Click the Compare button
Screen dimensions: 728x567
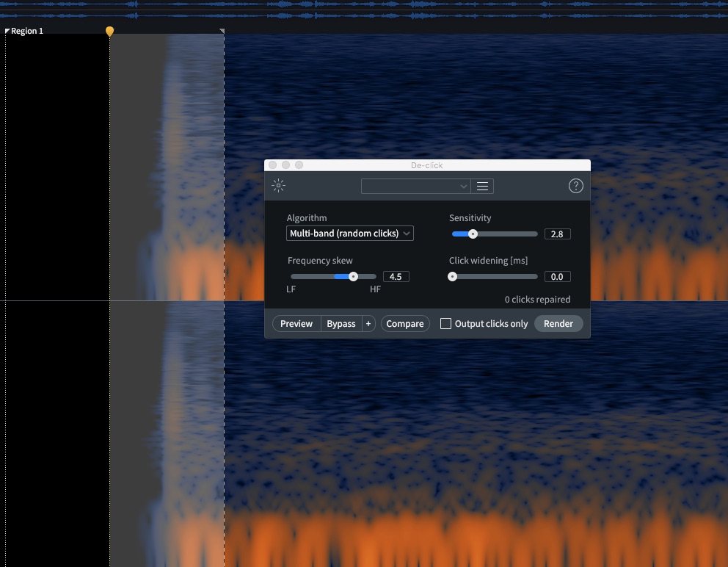pyautogui.click(x=405, y=323)
